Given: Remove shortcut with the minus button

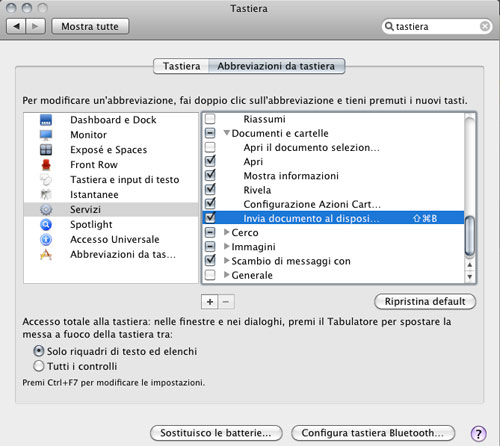Looking at the screenshot, I should click(x=226, y=302).
